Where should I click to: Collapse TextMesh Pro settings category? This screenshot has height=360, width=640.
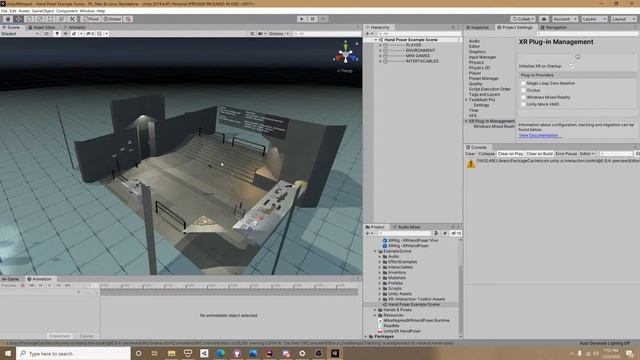pyautogui.click(x=466, y=100)
